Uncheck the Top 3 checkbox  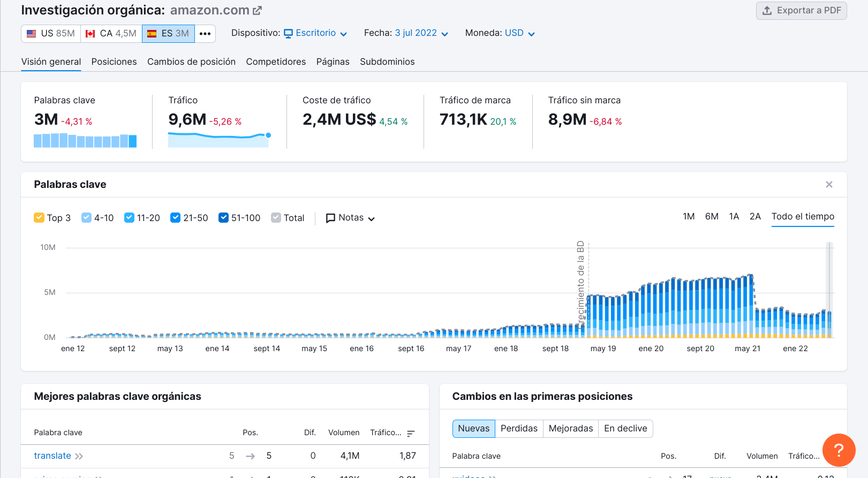(39, 218)
